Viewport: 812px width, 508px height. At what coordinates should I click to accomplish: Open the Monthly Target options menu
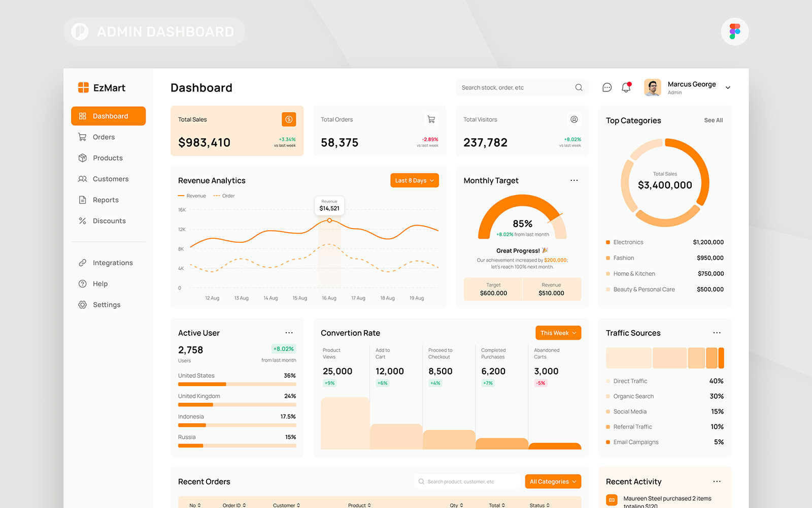[x=574, y=180]
